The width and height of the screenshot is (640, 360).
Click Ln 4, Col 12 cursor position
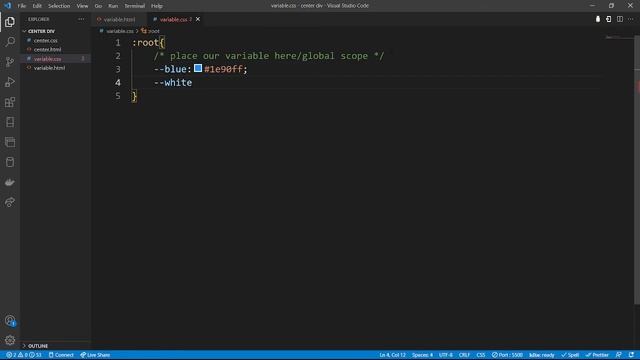coord(392,355)
